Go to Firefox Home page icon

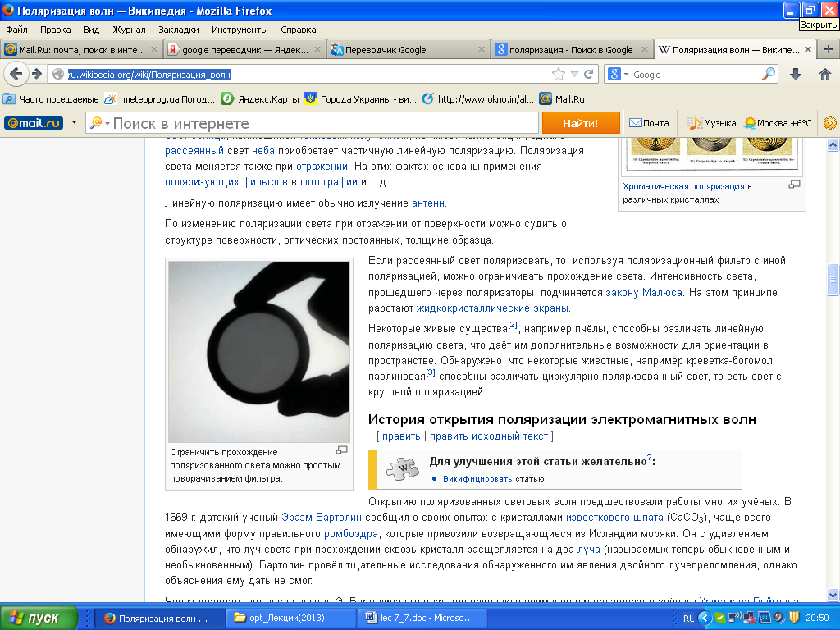pyautogui.click(x=825, y=74)
